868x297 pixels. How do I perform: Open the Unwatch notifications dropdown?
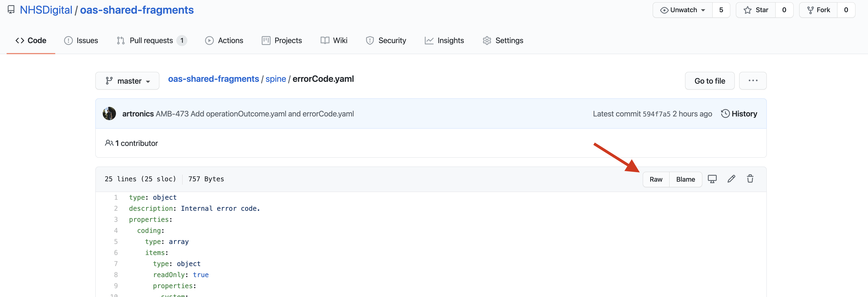click(x=682, y=10)
